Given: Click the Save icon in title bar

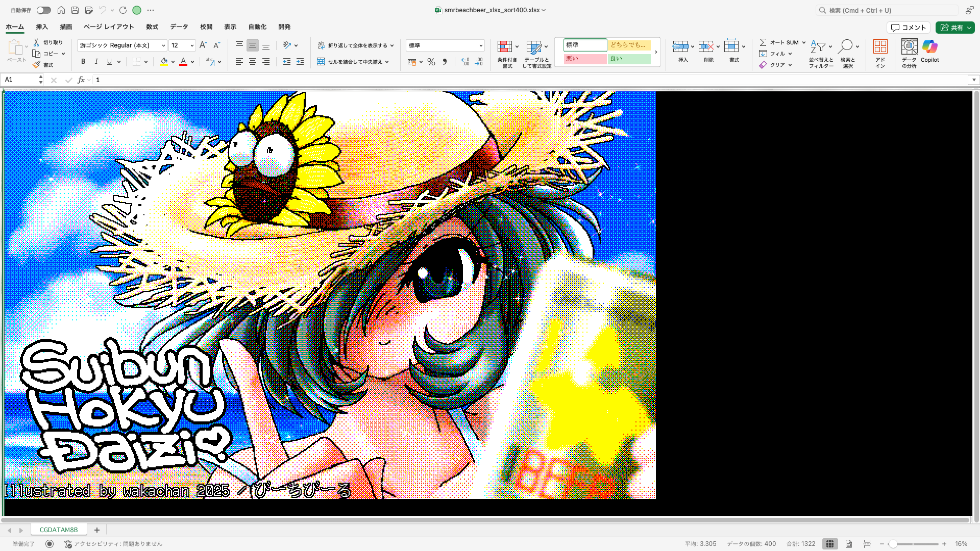Looking at the screenshot, I should click(x=75, y=10).
